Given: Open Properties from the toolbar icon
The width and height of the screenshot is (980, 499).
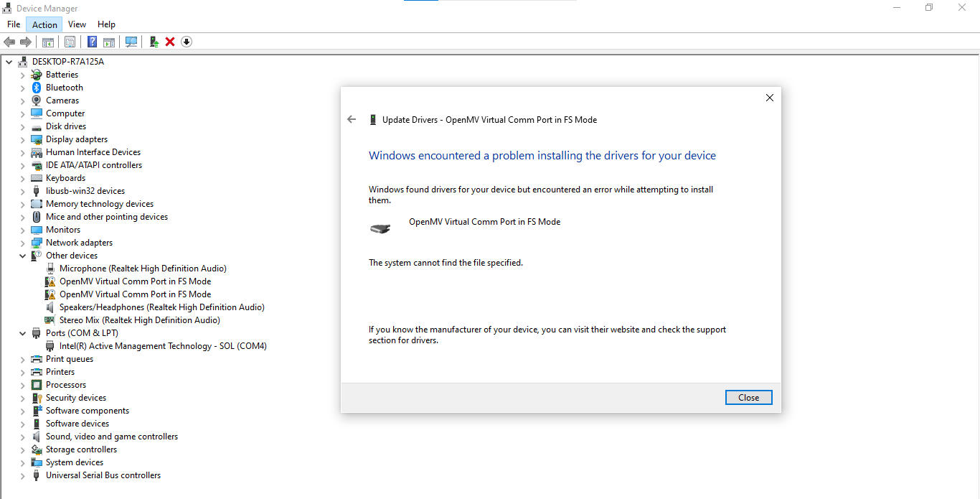Looking at the screenshot, I should tap(70, 42).
